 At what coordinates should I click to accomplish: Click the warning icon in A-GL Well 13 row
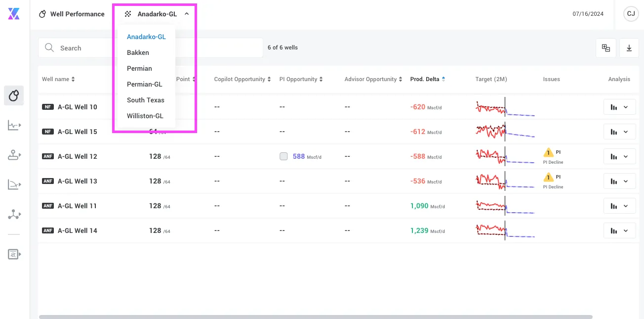tap(548, 177)
